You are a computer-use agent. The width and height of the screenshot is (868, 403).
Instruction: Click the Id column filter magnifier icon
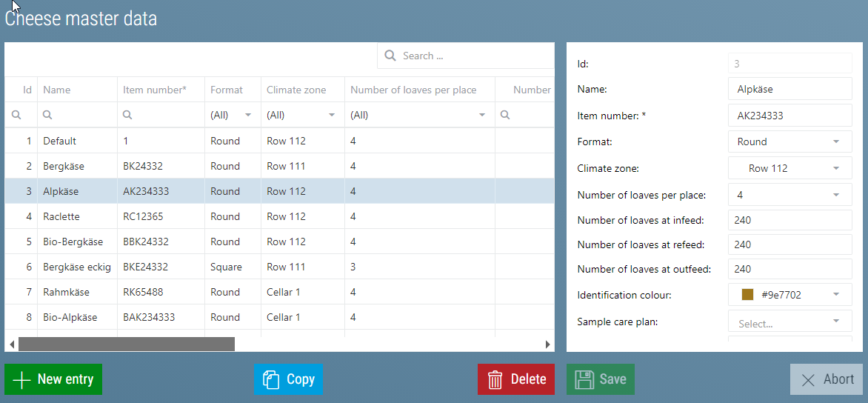tap(16, 116)
